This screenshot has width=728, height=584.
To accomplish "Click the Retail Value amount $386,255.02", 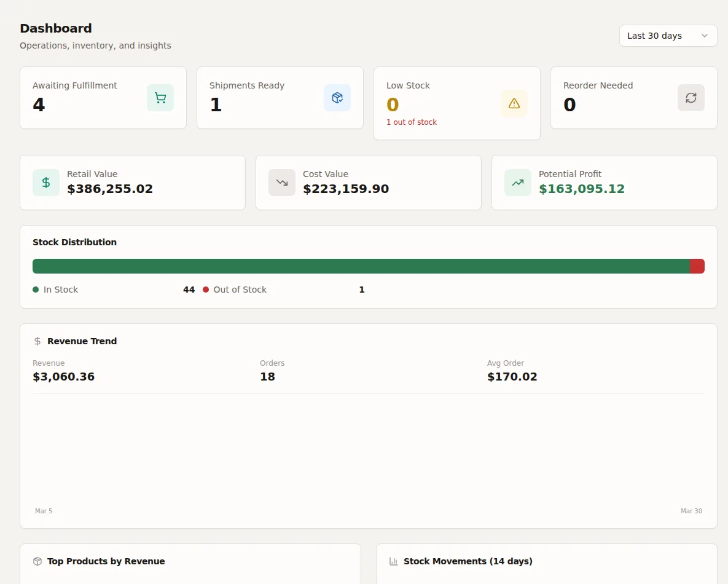I will pyautogui.click(x=110, y=189).
